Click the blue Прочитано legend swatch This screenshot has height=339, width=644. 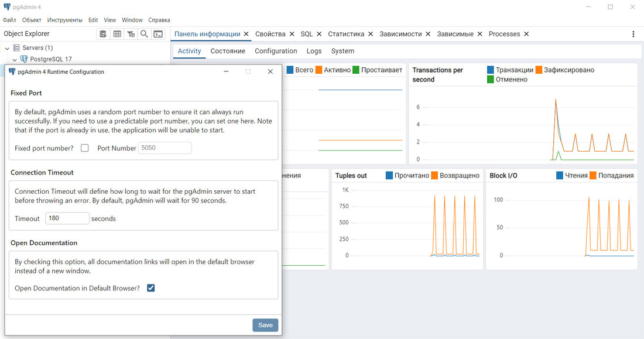(389, 176)
